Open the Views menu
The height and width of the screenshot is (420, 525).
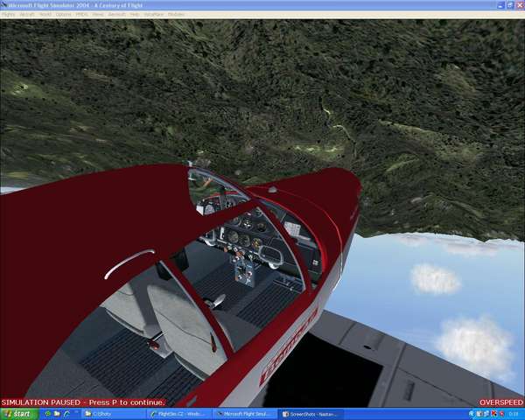point(98,14)
